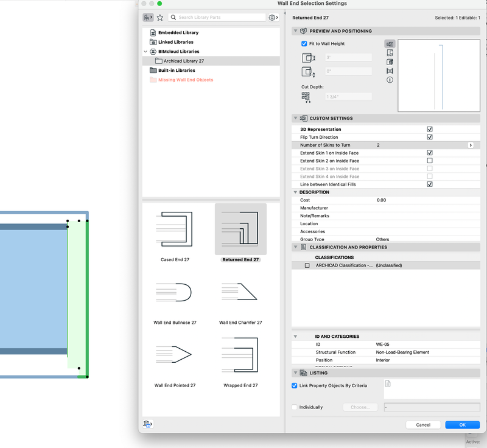Select Returned End 27 wall end
Viewport: 487px width, 448px height.
coord(240,233)
